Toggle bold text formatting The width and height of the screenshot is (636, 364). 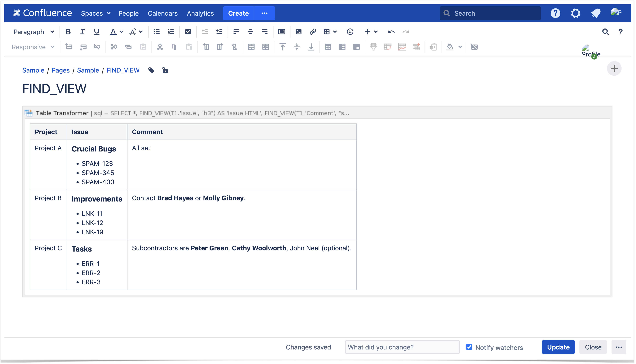pyautogui.click(x=68, y=32)
